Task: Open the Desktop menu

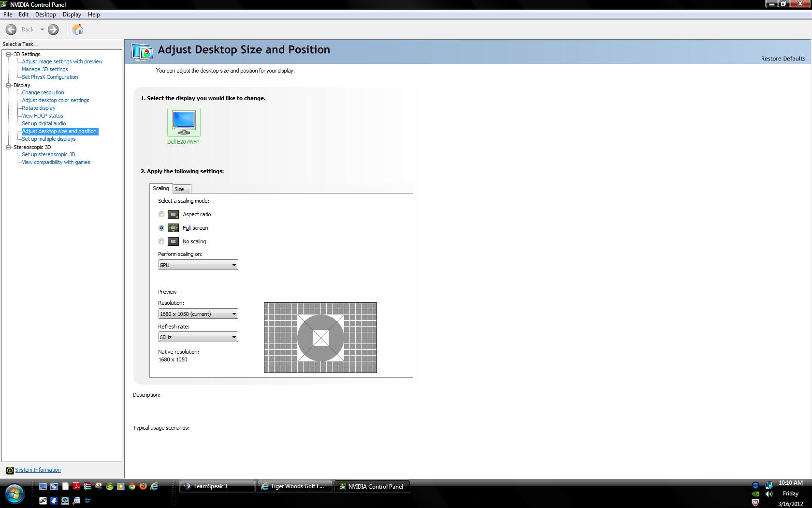Action: pyautogui.click(x=45, y=15)
